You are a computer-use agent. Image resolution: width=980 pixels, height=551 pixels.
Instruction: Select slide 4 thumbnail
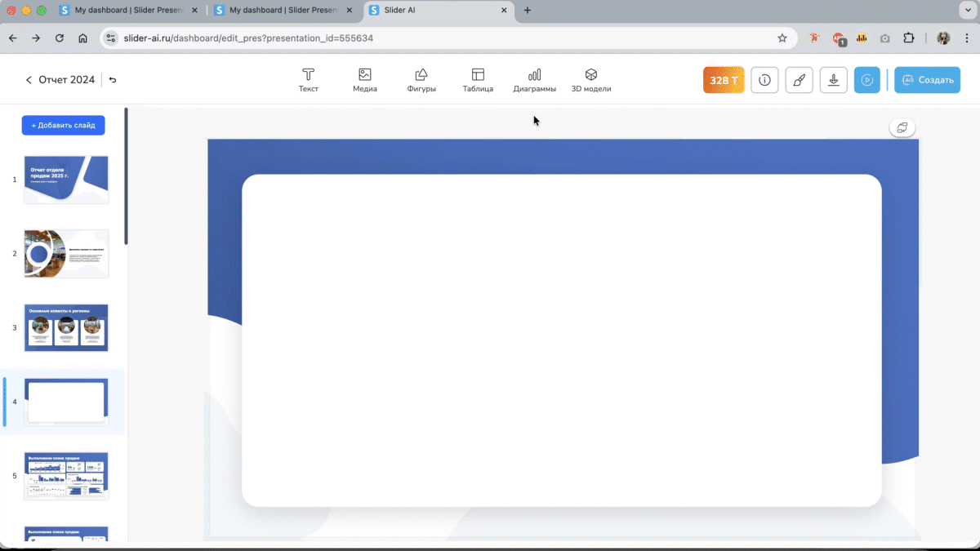66,402
